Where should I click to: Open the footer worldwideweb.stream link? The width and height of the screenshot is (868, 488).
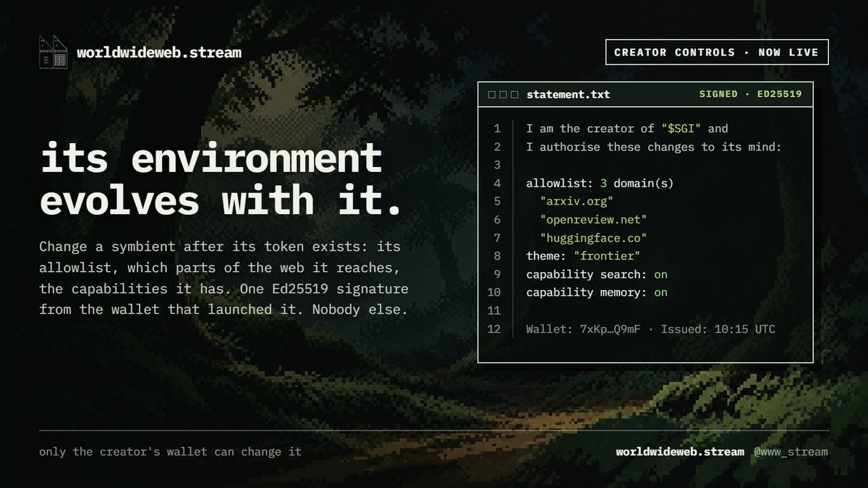[x=680, y=452]
